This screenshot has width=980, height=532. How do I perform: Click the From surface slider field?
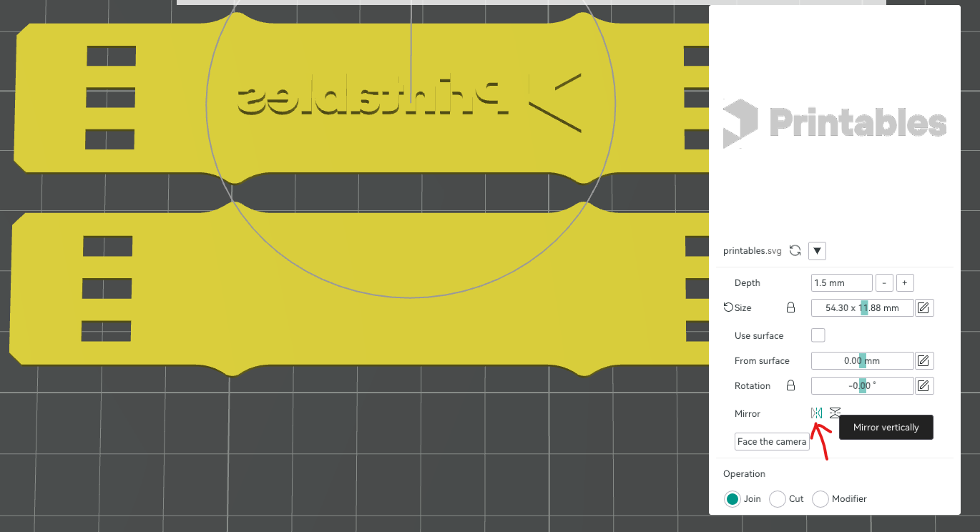(862, 361)
